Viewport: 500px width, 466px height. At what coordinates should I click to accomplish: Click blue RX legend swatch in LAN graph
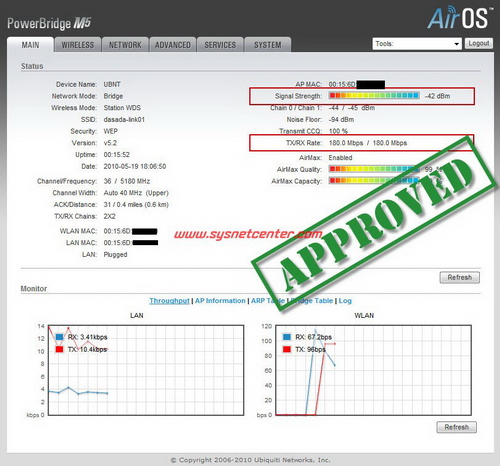click(x=60, y=337)
